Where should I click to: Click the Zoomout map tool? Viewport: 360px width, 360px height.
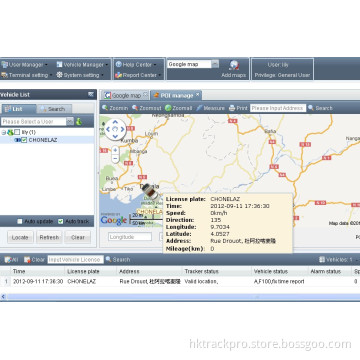(147, 108)
